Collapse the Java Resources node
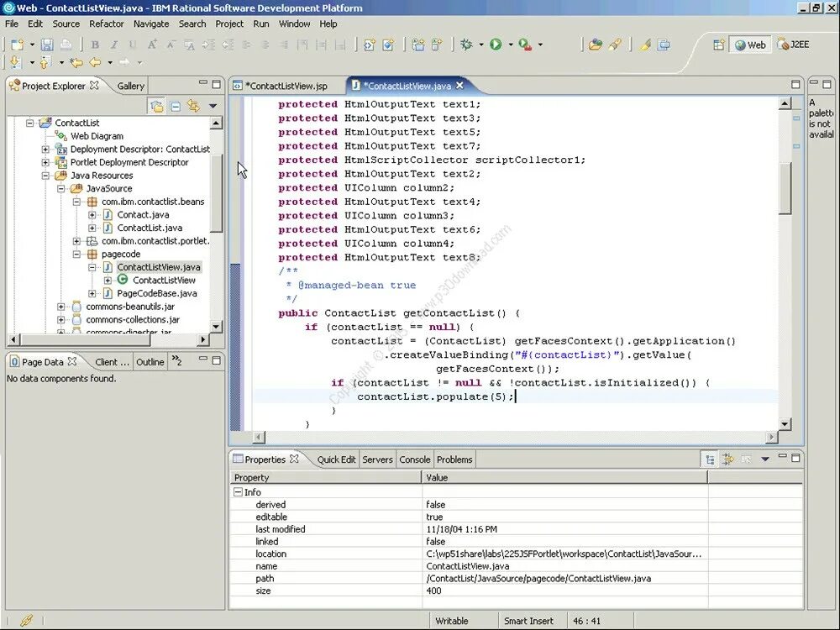Image resolution: width=840 pixels, height=630 pixels. [45, 176]
